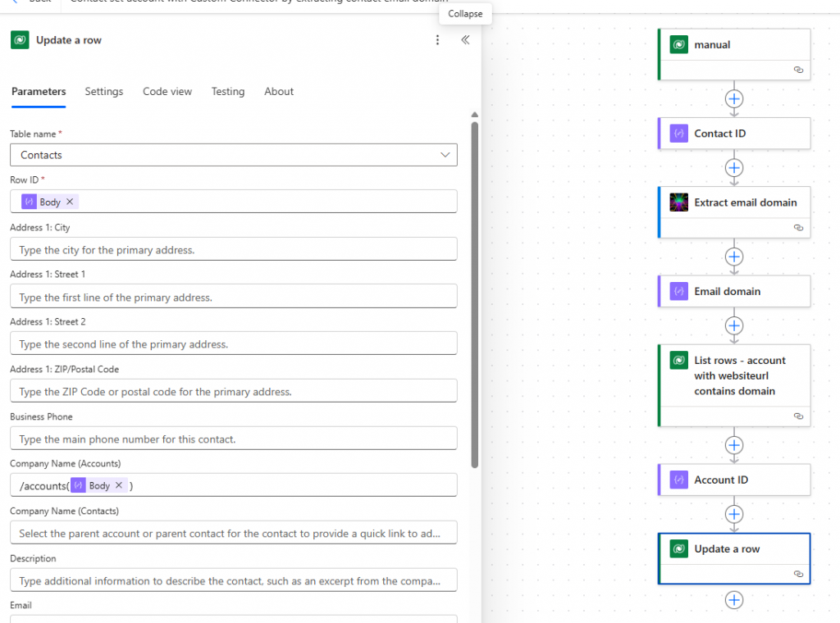The width and height of the screenshot is (840, 623).
Task: Click the Business Phone input field
Action: point(233,439)
